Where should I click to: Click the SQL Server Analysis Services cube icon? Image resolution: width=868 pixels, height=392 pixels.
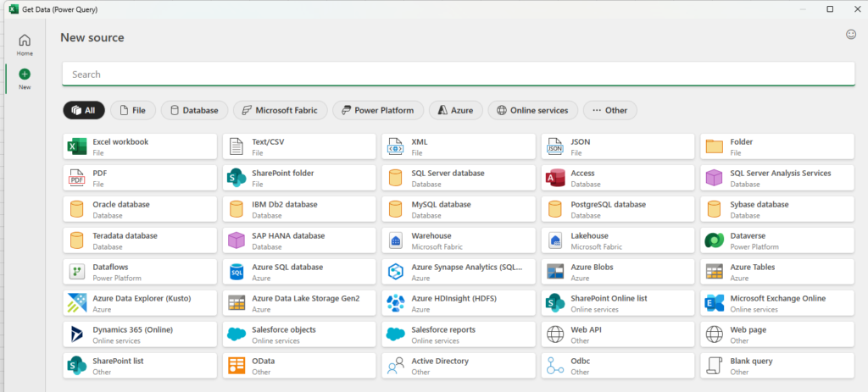(714, 178)
